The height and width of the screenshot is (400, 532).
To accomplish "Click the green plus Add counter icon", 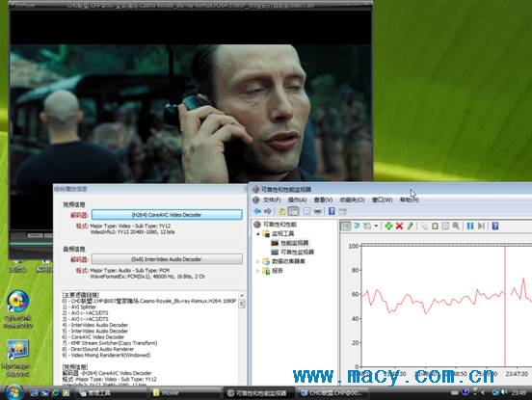I will [x=388, y=226].
